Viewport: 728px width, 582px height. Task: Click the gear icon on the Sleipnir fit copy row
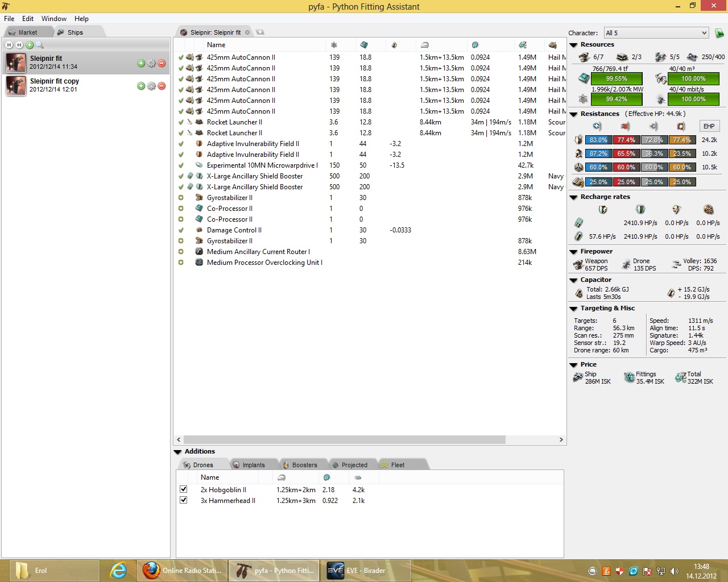coord(151,86)
